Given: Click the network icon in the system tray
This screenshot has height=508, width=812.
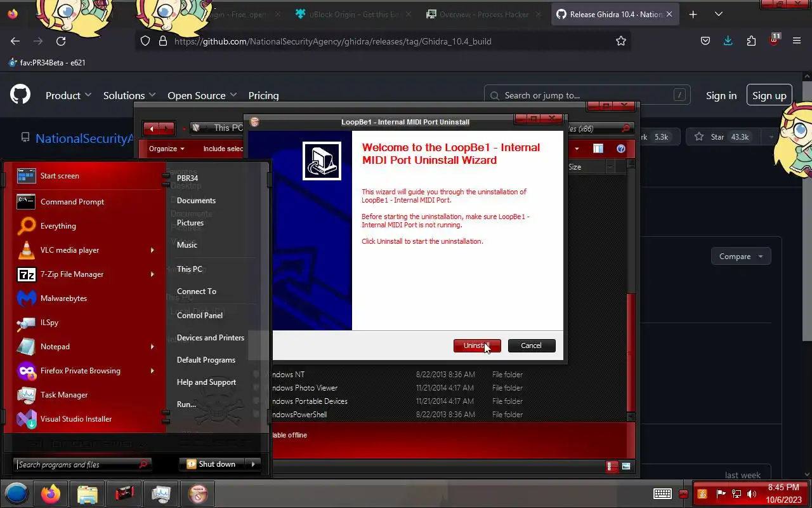Looking at the screenshot, I should tap(737, 494).
